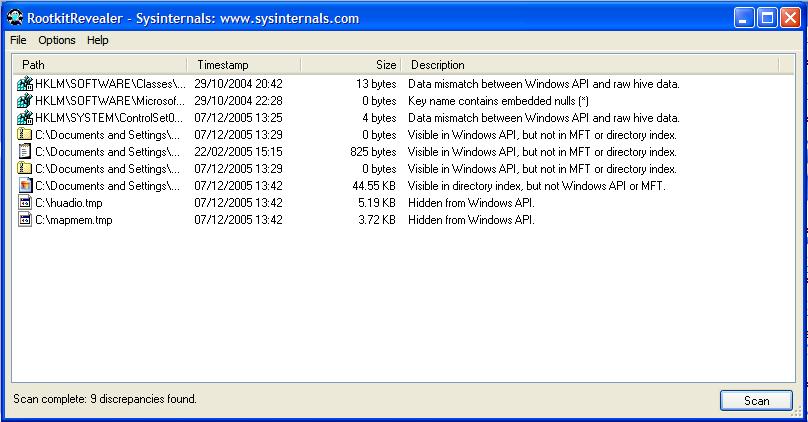Click the image file icon of 44.55 KB row
Viewport: 808px width, 422px height.
25,185
